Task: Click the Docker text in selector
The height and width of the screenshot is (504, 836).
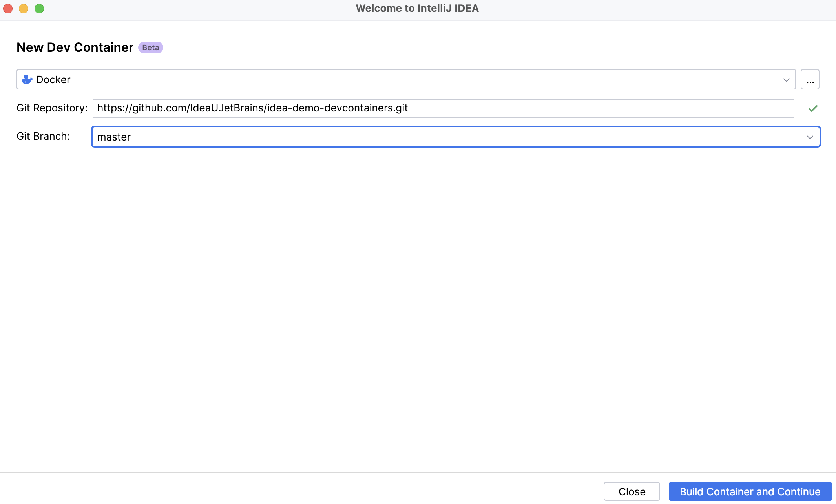Action: click(x=53, y=80)
